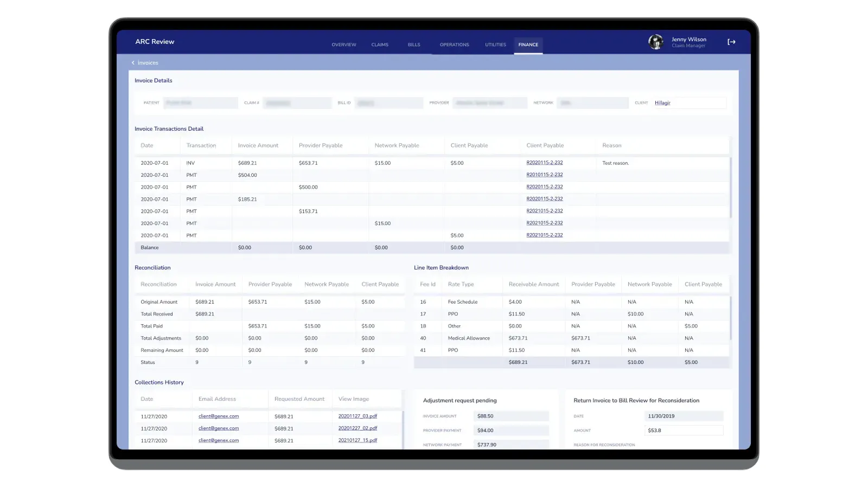The image size is (868, 488).
Task: Switch to the Claims tab
Action: point(380,44)
